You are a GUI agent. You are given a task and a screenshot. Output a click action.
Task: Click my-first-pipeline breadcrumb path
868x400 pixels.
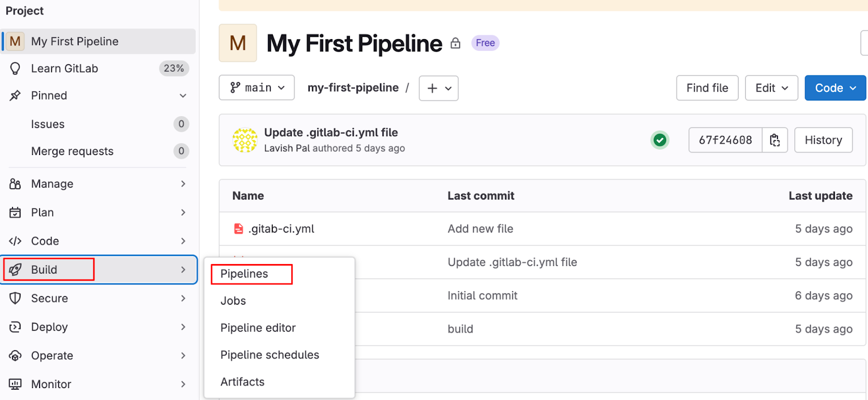coord(353,88)
